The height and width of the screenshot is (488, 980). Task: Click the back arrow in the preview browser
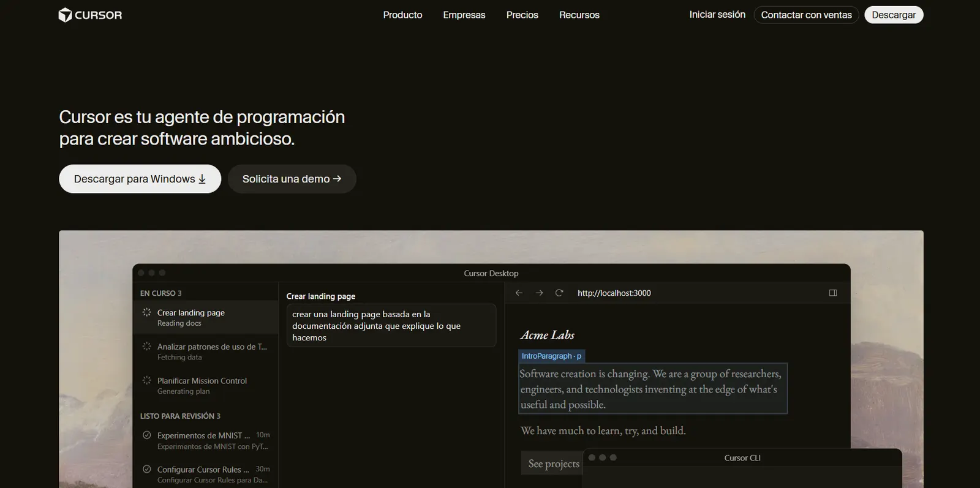point(519,293)
